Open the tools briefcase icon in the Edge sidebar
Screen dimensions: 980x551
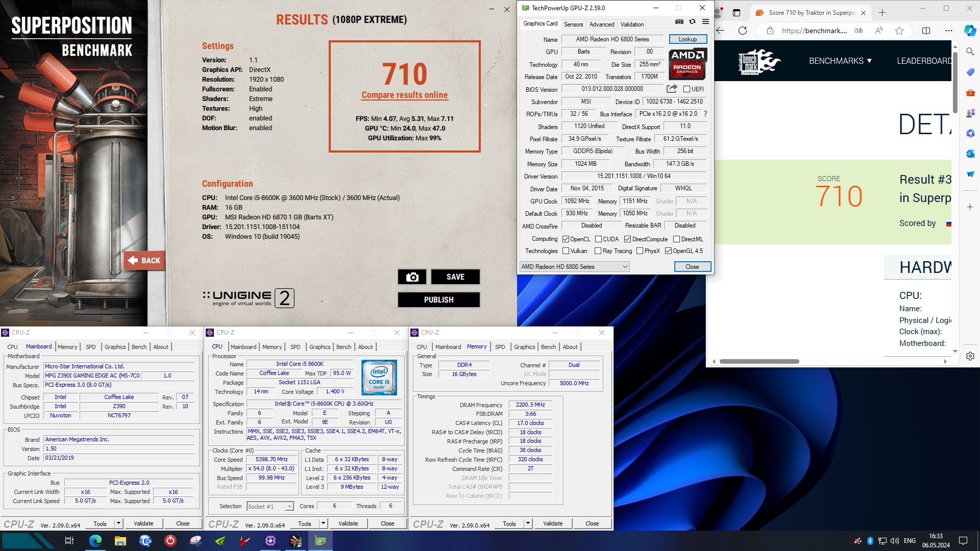(x=970, y=92)
